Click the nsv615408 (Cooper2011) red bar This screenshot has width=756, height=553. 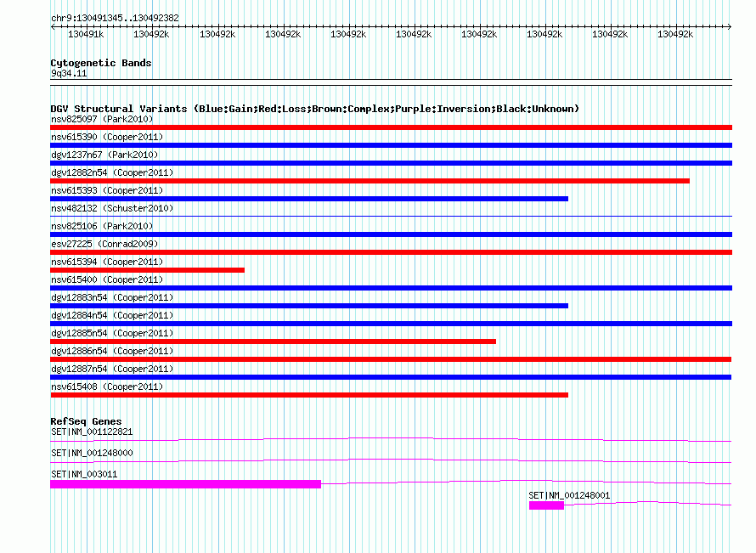[x=309, y=395]
